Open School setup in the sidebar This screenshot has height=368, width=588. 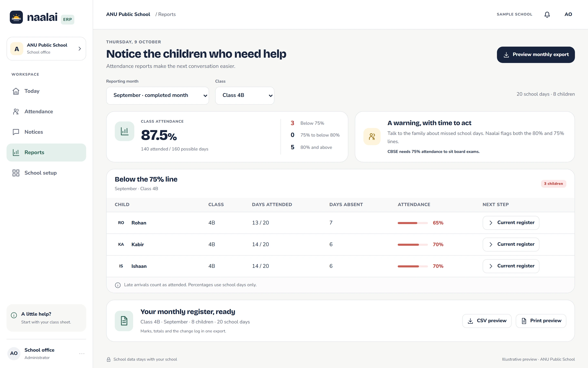[46, 173]
